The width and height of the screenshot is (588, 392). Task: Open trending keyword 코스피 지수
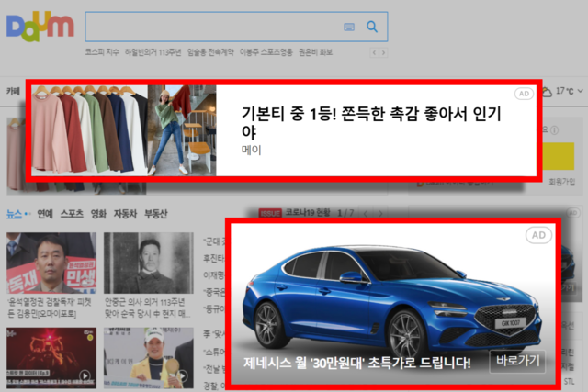point(102,52)
